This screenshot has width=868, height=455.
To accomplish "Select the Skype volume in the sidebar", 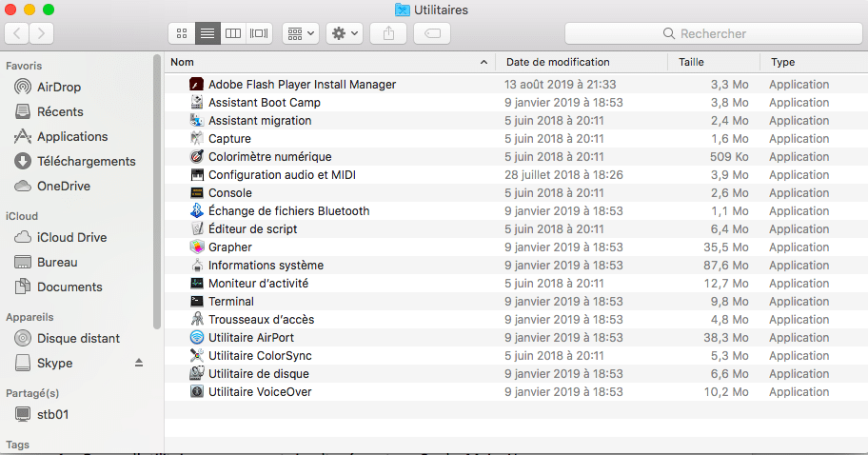I will [x=44, y=363].
